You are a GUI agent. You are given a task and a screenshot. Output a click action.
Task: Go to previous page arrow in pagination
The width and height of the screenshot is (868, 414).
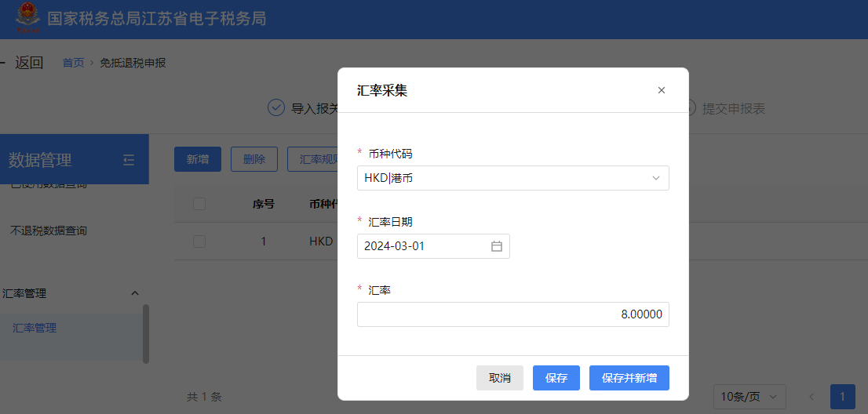[x=811, y=397]
